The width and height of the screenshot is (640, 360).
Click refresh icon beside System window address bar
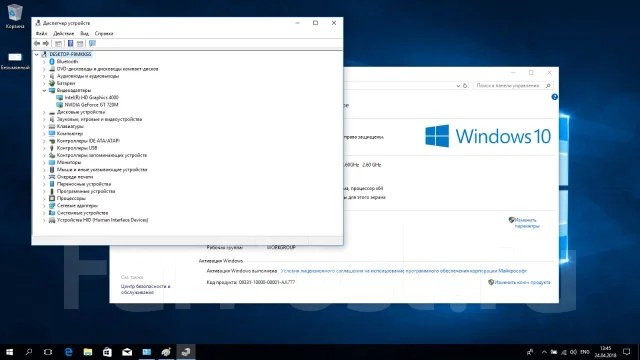point(465,86)
